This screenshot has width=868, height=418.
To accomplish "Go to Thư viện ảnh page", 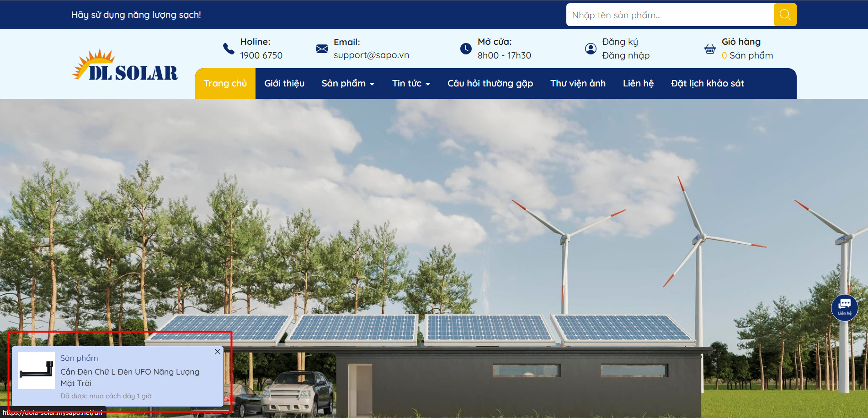I will [x=578, y=83].
